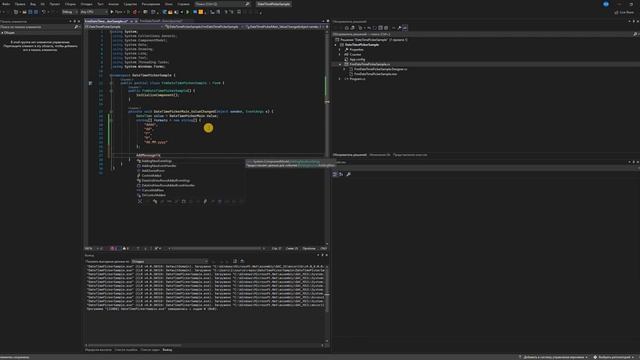Click Clear All icon in output toolbar
The height and width of the screenshot is (360, 640).
(x=235, y=261)
